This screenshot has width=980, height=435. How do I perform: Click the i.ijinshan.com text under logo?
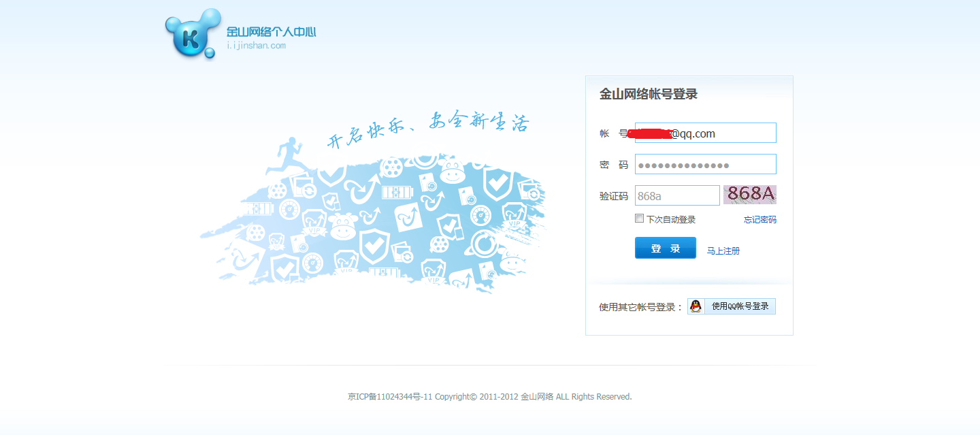pyautogui.click(x=257, y=46)
